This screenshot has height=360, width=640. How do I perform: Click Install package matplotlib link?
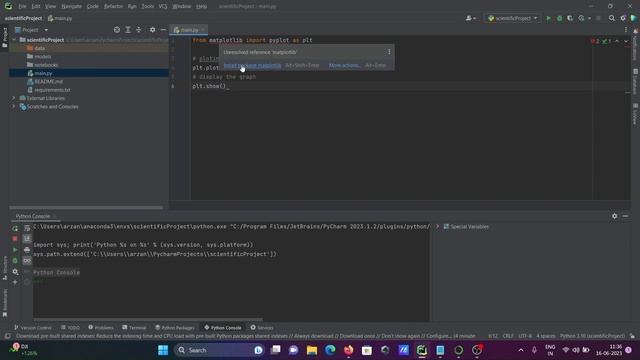(x=252, y=65)
